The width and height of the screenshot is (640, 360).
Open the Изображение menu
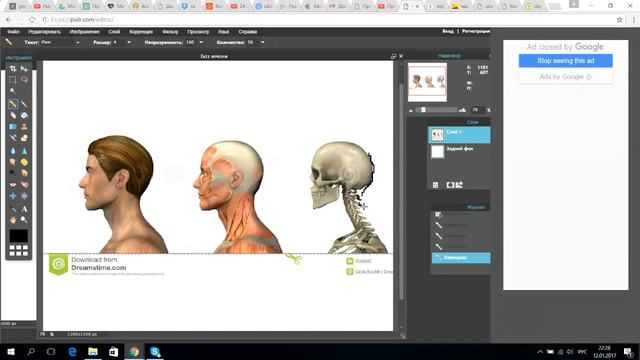(x=84, y=31)
